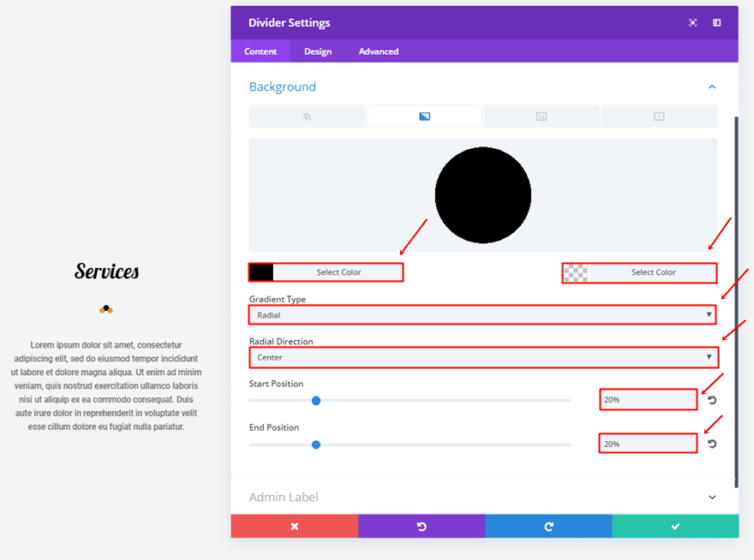The height and width of the screenshot is (560, 754).
Task: Select the background color (paint bucket) tab
Action: click(307, 116)
